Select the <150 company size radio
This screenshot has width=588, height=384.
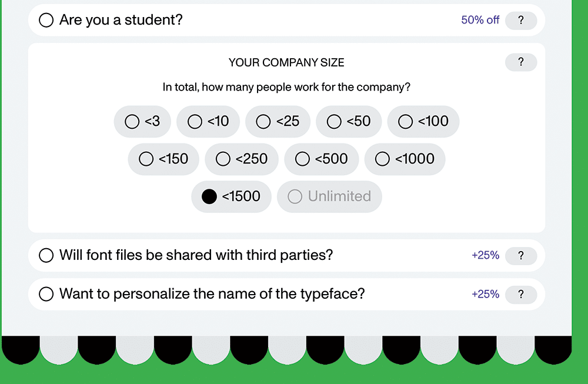pos(163,159)
